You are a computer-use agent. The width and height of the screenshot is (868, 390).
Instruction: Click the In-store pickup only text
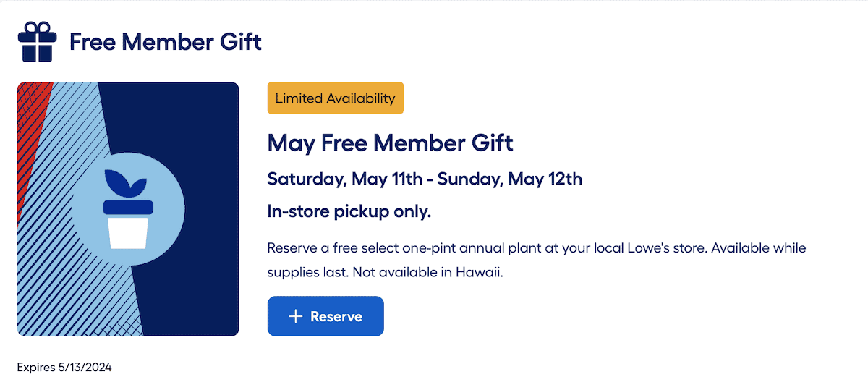[x=349, y=212]
